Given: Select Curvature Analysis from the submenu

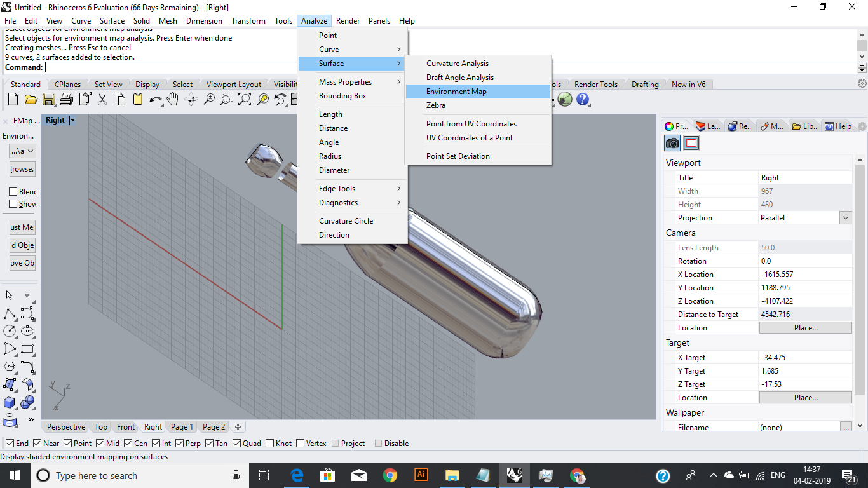Looking at the screenshot, I should [478, 64].
